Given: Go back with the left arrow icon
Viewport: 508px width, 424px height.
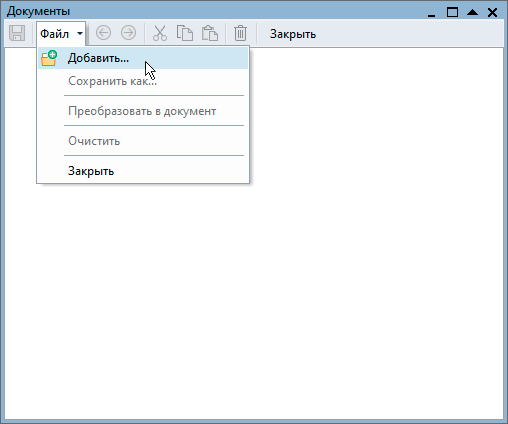Looking at the screenshot, I should pos(103,33).
